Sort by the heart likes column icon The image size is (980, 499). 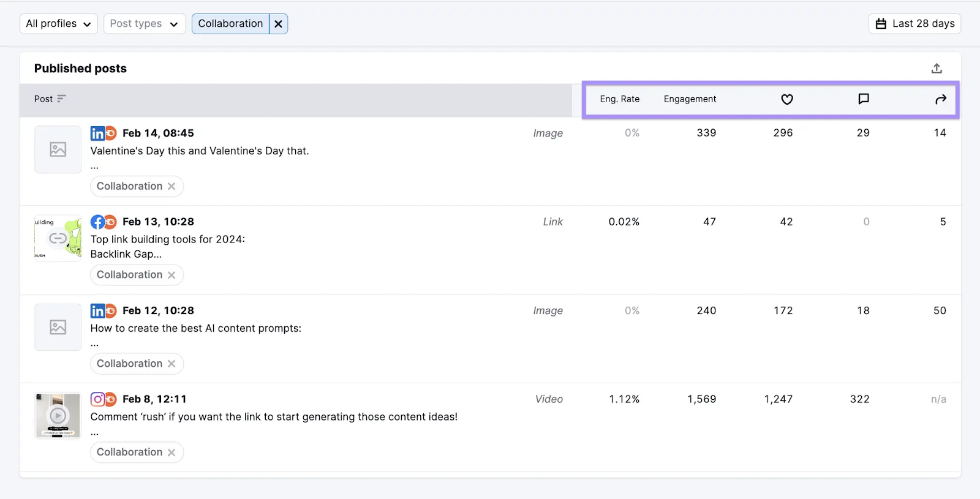pyautogui.click(x=787, y=99)
